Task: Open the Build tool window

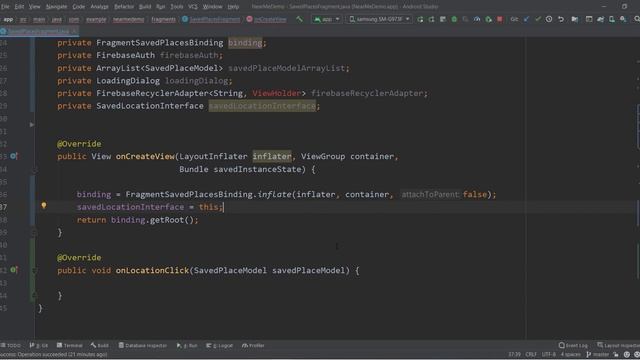Action: coord(100,345)
